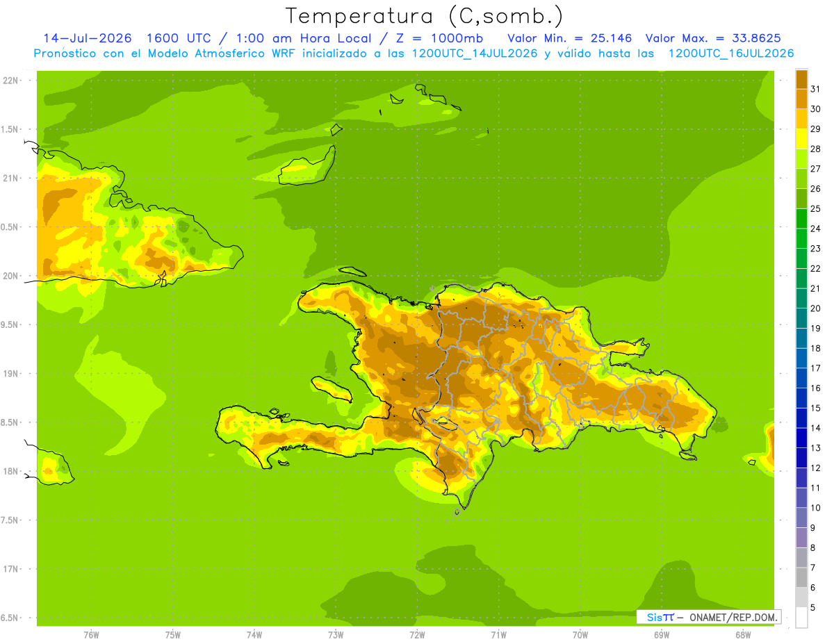Select the date text "14-Jul-2026"
The width and height of the screenshot is (834, 644).
click(x=87, y=38)
